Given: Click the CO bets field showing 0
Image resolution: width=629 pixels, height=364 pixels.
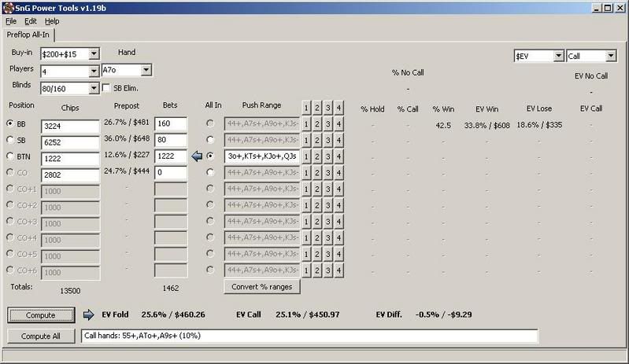Looking at the screenshot, I should click(171, 173).
